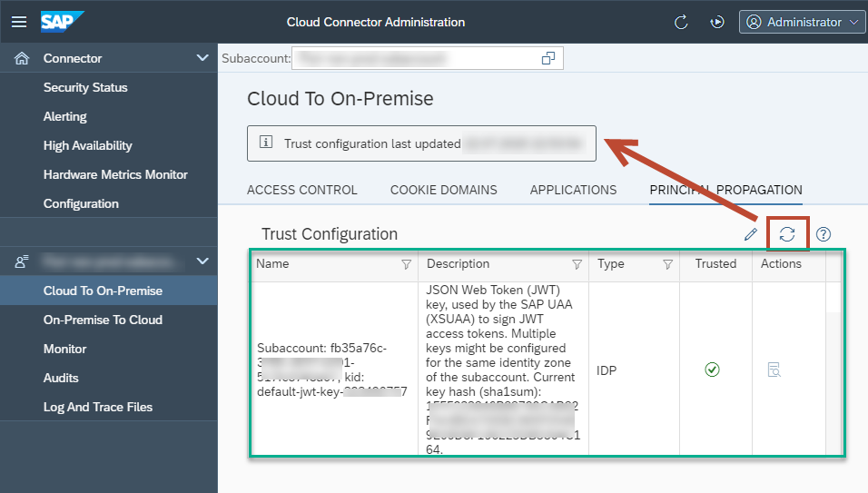Click the Subaccount selection field

click(x=427, y=58)
